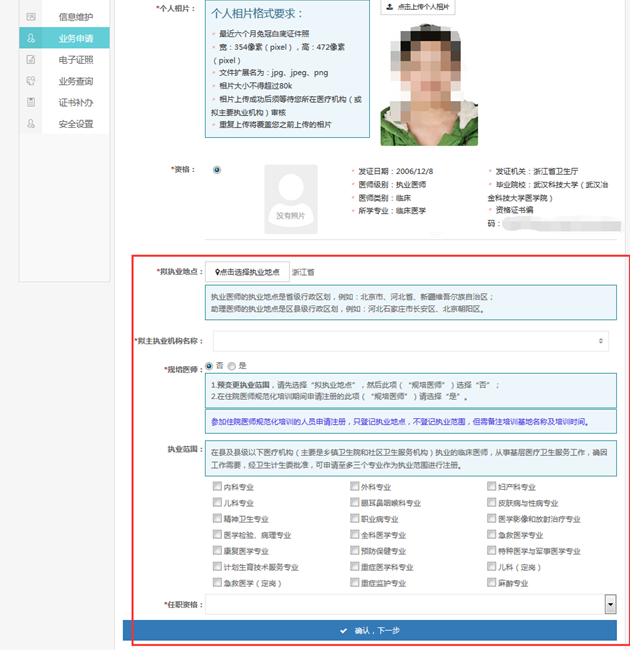
Task: Tick the 外科专业 checkbox
Action: pyautogui.click(x=355, y=487)
